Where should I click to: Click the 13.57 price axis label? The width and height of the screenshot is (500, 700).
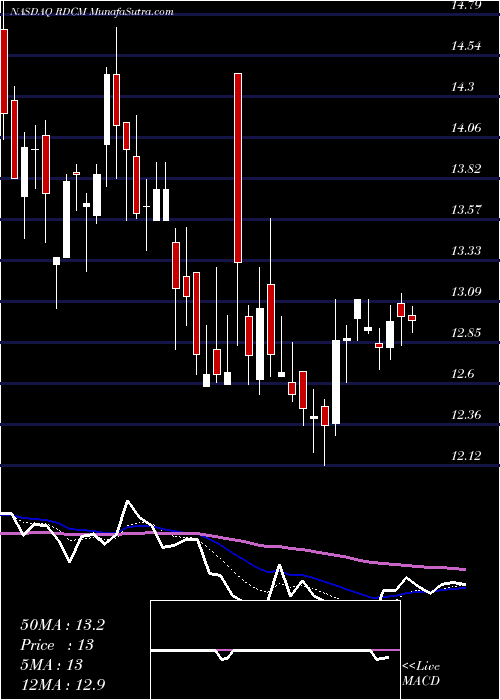(467, 210)
